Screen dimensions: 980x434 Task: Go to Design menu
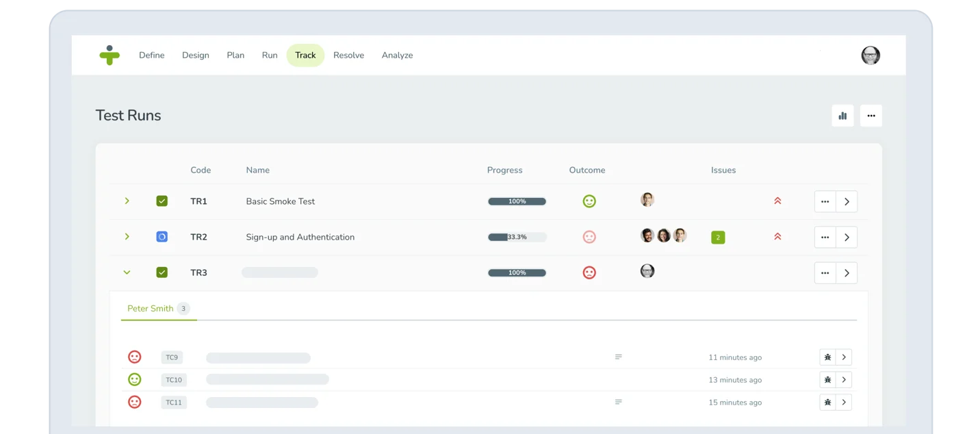(x=196, y=55)
